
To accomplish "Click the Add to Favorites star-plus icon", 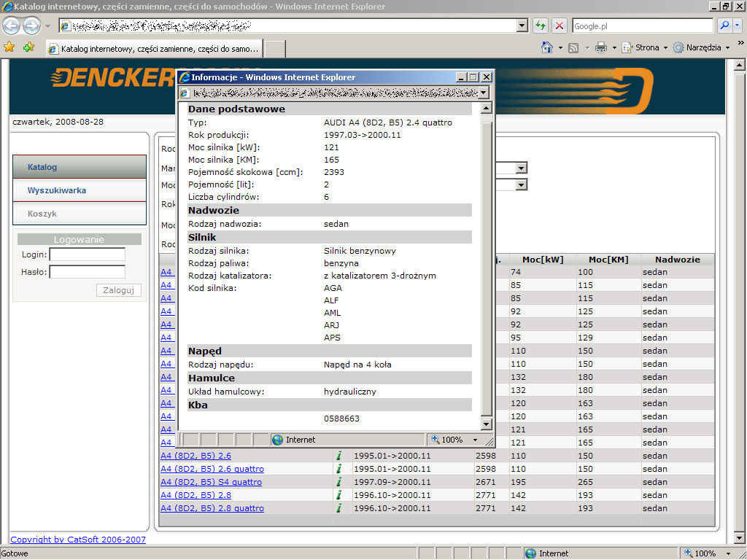I will tap(29, 47).
